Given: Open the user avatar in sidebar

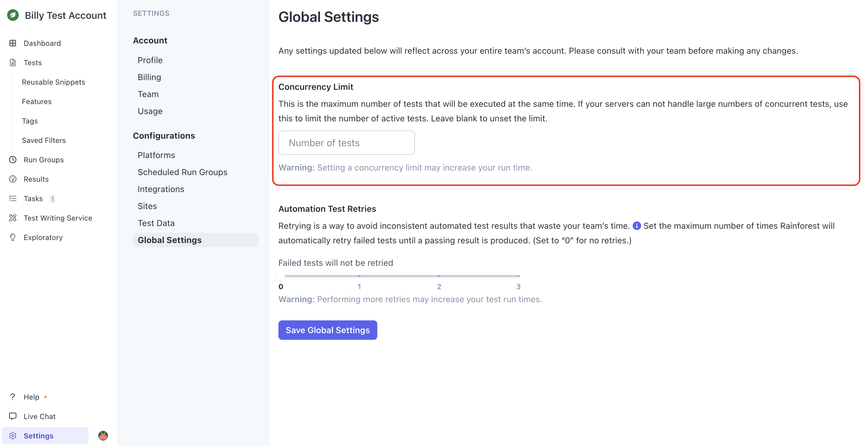Looking at the screenshot, I should 103,436.
